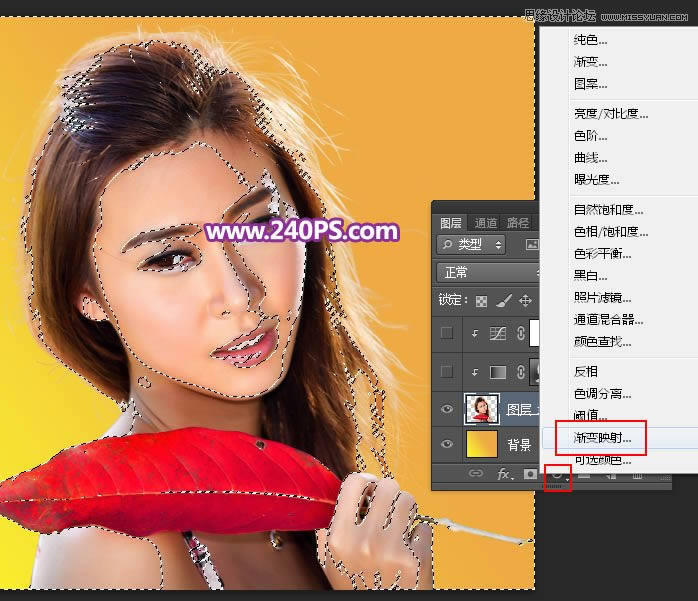Click the pixel layer filter icon
The width and height of the screenshot is (698, 601).
pos(532,244)
